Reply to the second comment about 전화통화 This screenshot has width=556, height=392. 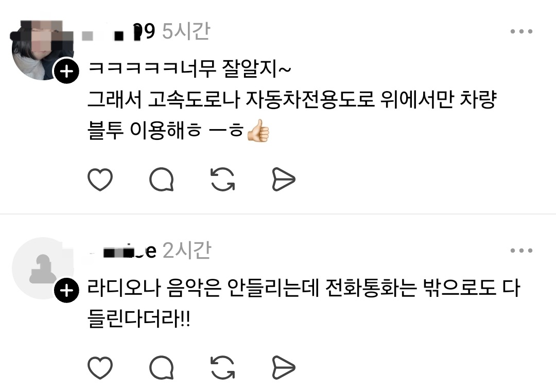tap(162, 367)
